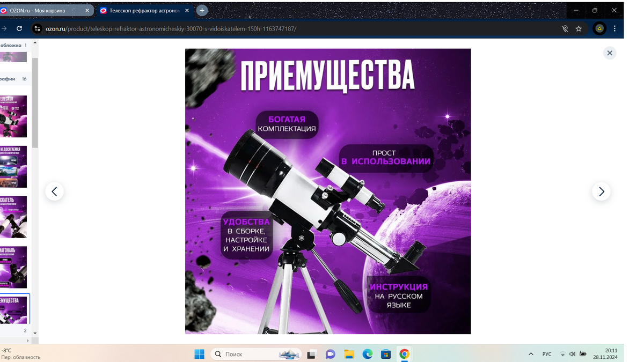Open Microsoft Store from the taskbar
Viewport: 644px width, 362px height.
pyautogui.click(x=385, y=354)
